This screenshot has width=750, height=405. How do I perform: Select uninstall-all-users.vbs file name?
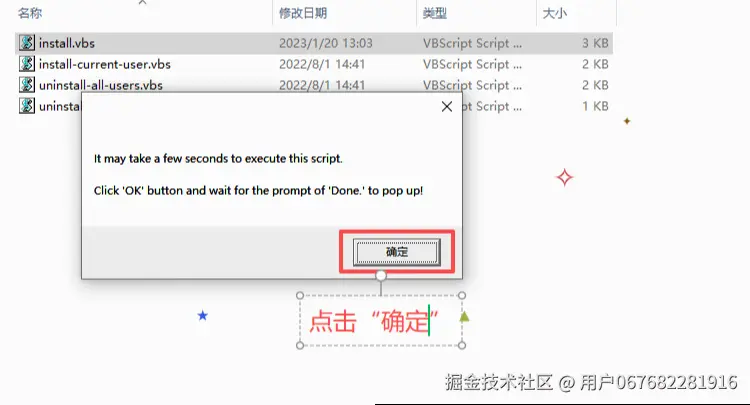[x=101, y=85]
